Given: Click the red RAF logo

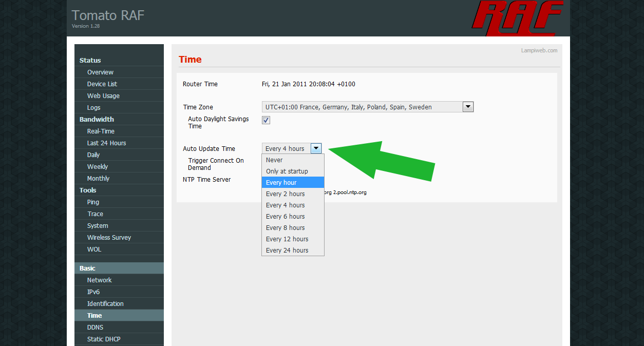Looking at the screenshot, I should (518, 18).
